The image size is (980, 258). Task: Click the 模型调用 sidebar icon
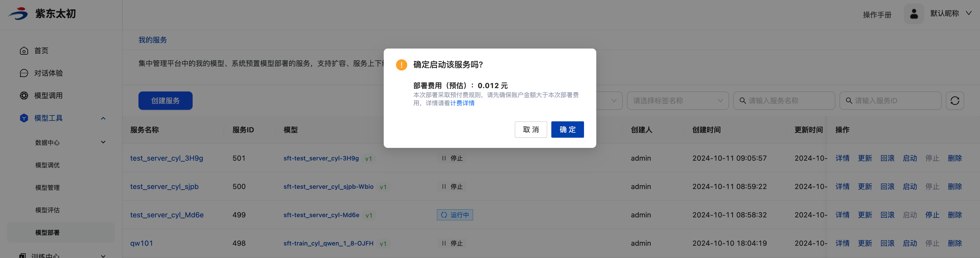[24, 96]
